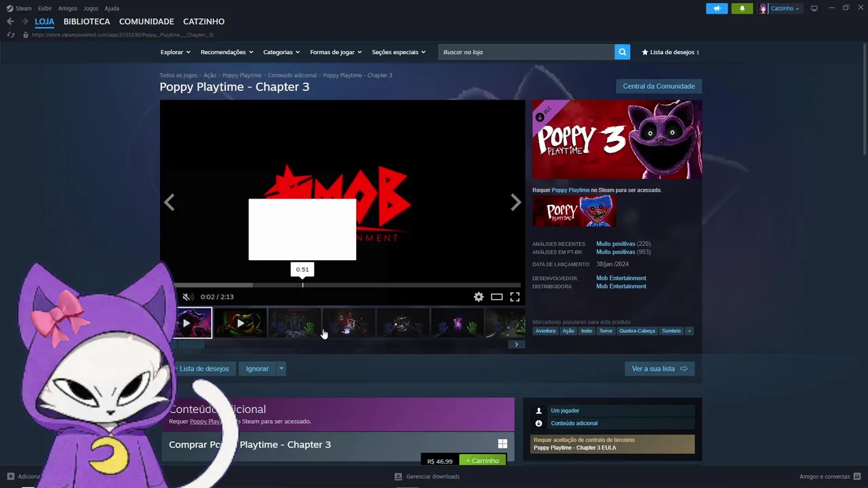Expand the Categorias dropdown
This screenshot has height=488, width=868.
coord(281,52)
